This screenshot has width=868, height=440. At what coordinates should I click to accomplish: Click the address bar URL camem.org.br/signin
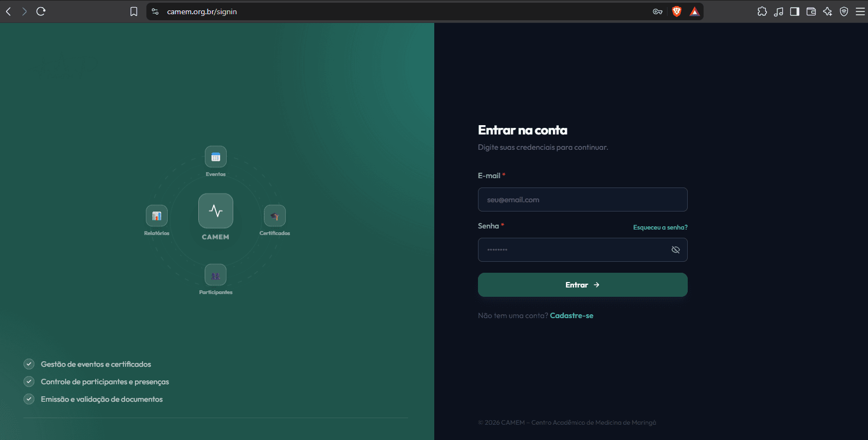(x=202, y=11)
